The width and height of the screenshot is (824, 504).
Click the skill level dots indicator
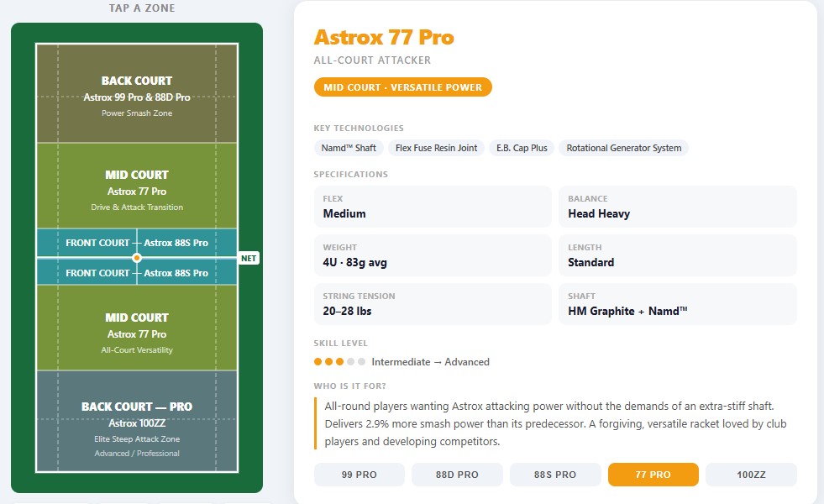coord(339,361)
